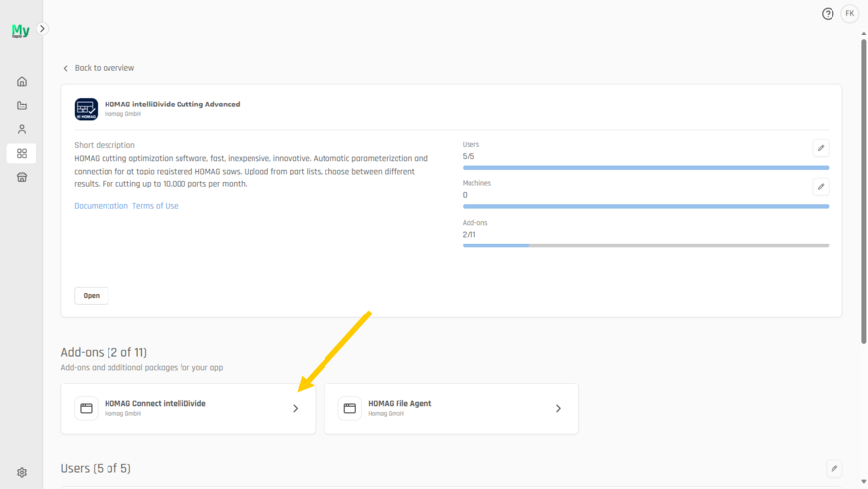
Task: Click the HOMAG File Agent window icon
Action: (350, 408)
